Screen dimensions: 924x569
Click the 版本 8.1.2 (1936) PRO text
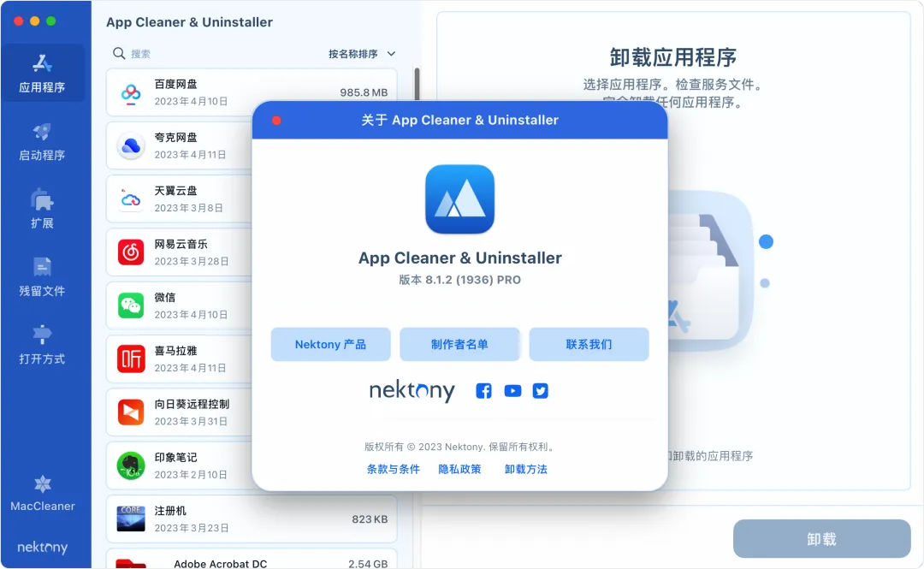coord(459,280)
